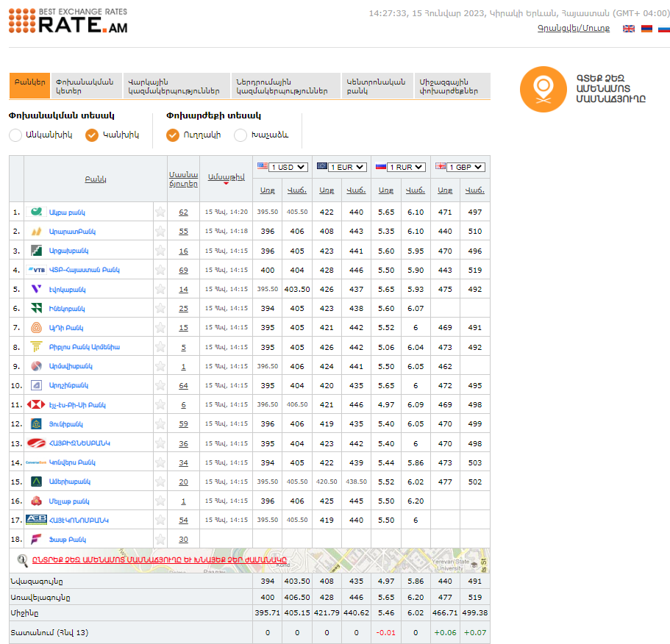The image size is (670, 644).
Task: Open the Փոխանակման կետեր tab
Action: pos(86,86)
